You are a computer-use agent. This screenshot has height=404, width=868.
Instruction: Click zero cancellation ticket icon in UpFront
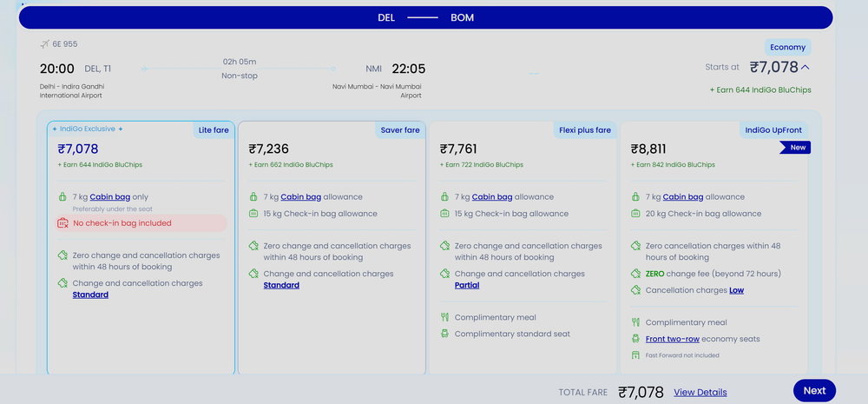(x=635, y=246)
